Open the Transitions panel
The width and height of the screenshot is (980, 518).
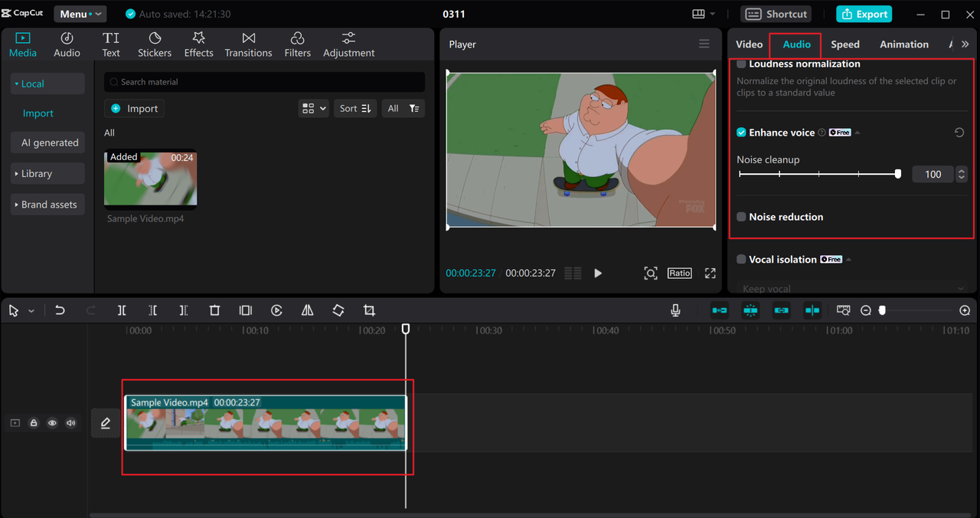coord(248,44)
